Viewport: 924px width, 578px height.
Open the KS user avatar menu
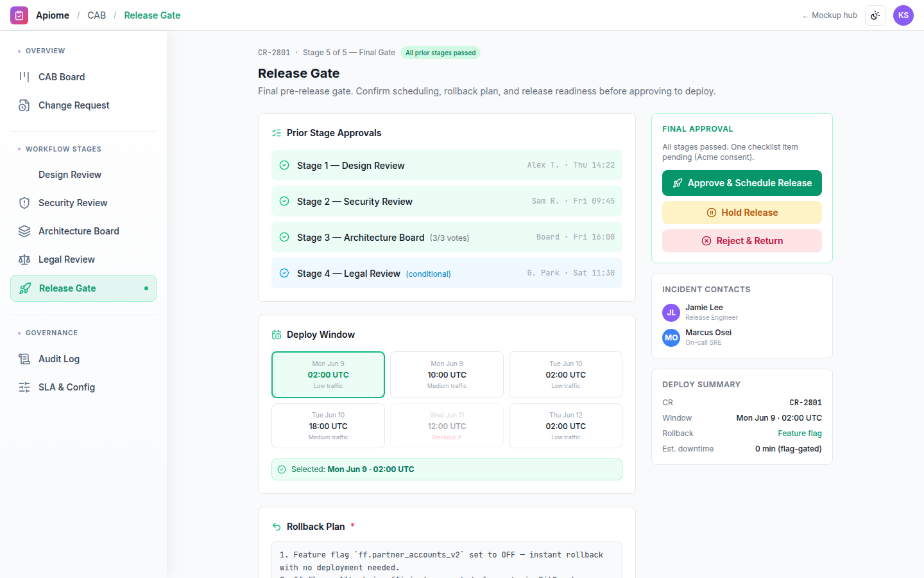[x=903, y=15]
